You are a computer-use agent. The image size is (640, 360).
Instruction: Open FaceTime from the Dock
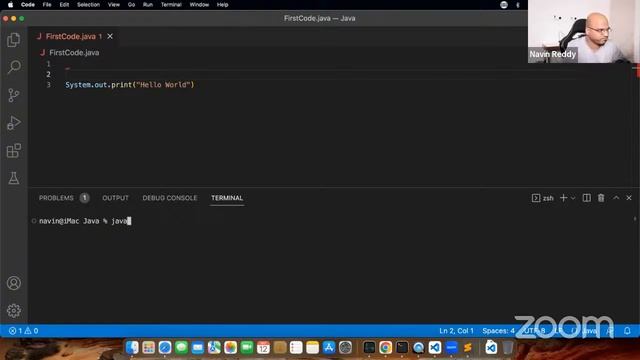click(247, 348)
